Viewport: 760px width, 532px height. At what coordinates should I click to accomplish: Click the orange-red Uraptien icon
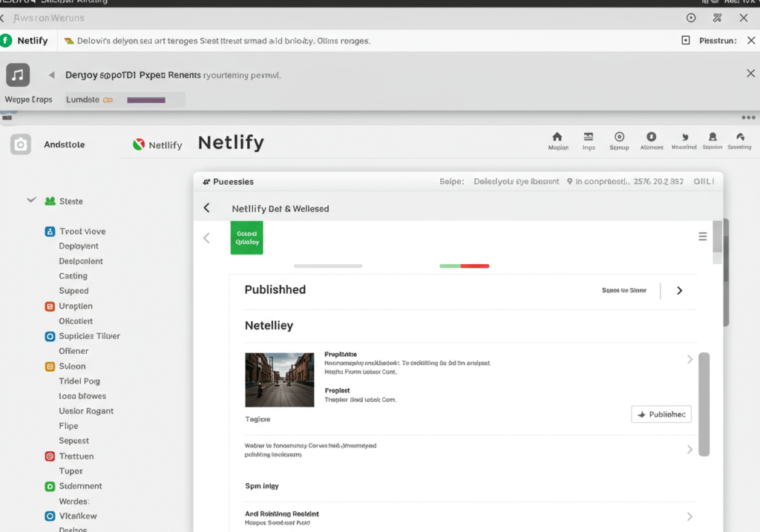(x=50, y=306)
